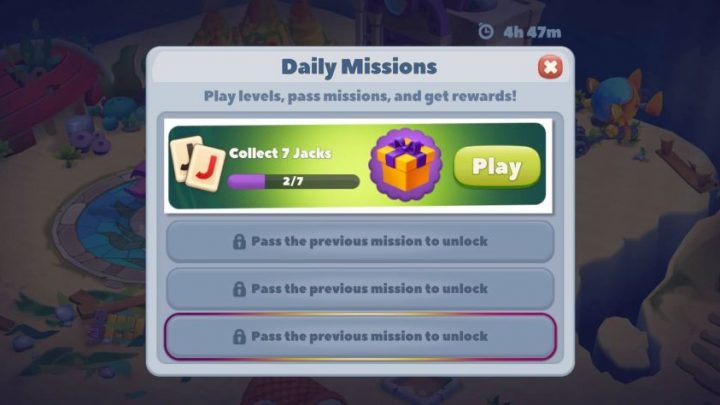The height and width of the screenshot is (405, 720).
Task: Tap the clock icon beside the timer
Action: [x=486, y=32]
